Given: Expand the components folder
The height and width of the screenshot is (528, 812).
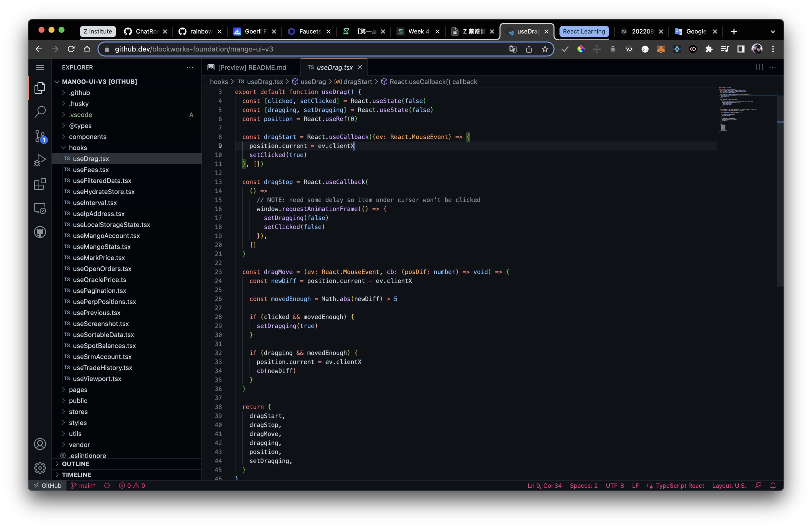Looking at the screenshot, I should [x=87, y=137].
